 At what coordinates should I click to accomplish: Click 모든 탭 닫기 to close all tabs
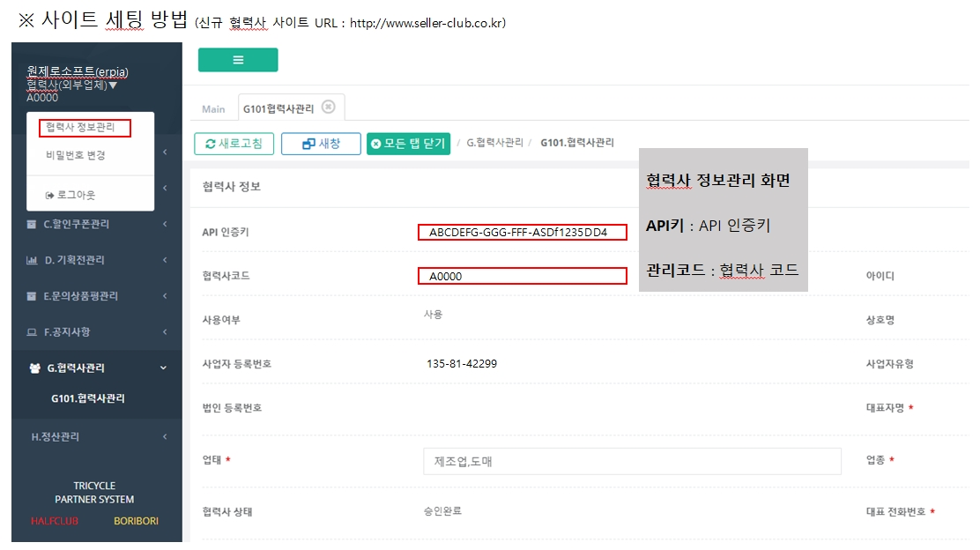pos(408,144)
